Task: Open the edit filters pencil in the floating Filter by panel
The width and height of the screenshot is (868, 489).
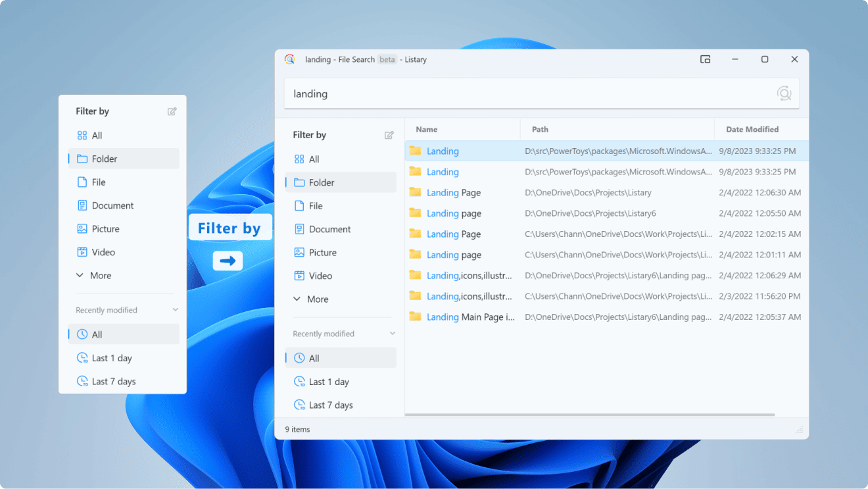Action: (172, 111)
